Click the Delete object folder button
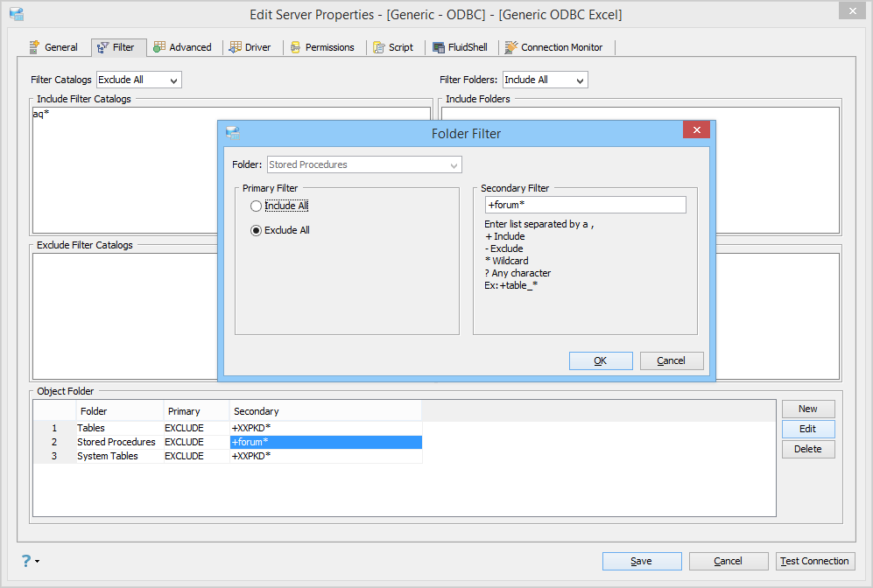873x588 pixels. click(808, 449)
